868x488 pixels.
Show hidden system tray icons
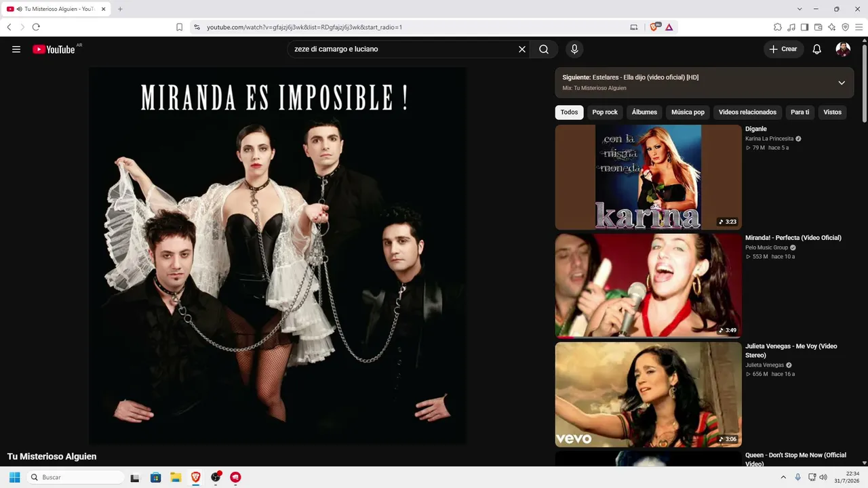(x=784, y=477)
